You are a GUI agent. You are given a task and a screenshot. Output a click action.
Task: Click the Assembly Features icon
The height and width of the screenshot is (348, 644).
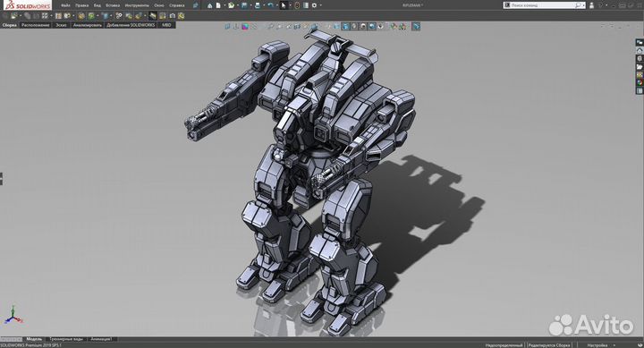tap(90, 15)
